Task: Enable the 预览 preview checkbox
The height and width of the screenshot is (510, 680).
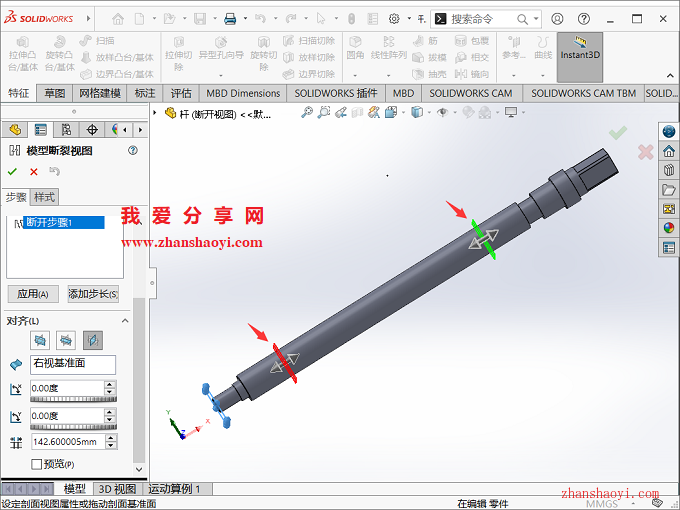Action: click(38, 464)
